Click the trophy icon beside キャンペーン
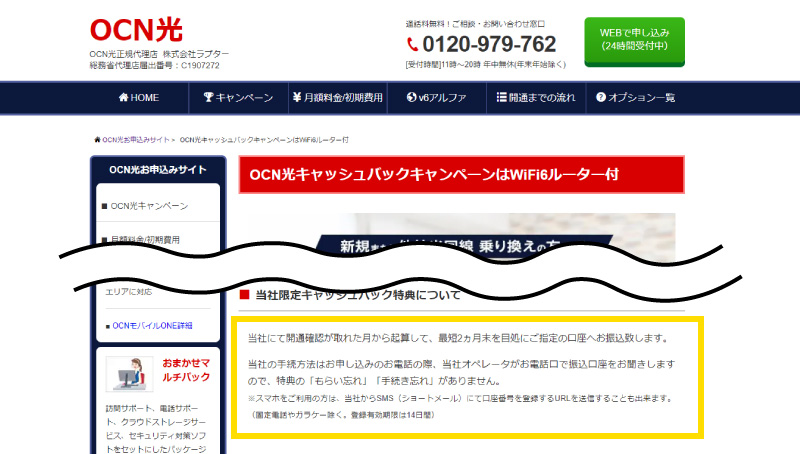The image size is (800, 454). (x=208, y=97)
